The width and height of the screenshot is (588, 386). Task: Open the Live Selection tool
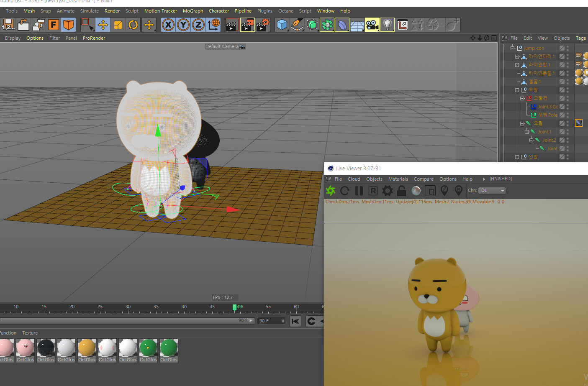coord(87,25)
